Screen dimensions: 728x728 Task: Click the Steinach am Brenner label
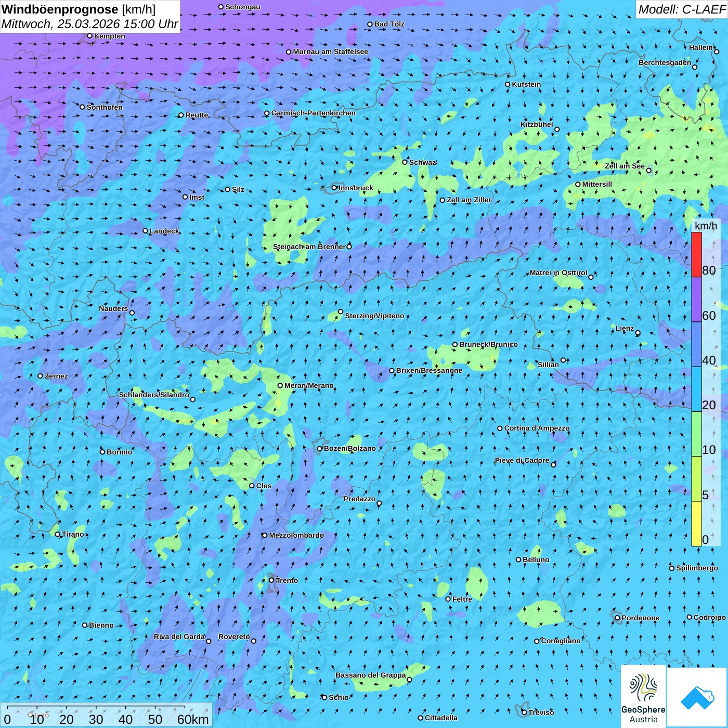point(309,246)
